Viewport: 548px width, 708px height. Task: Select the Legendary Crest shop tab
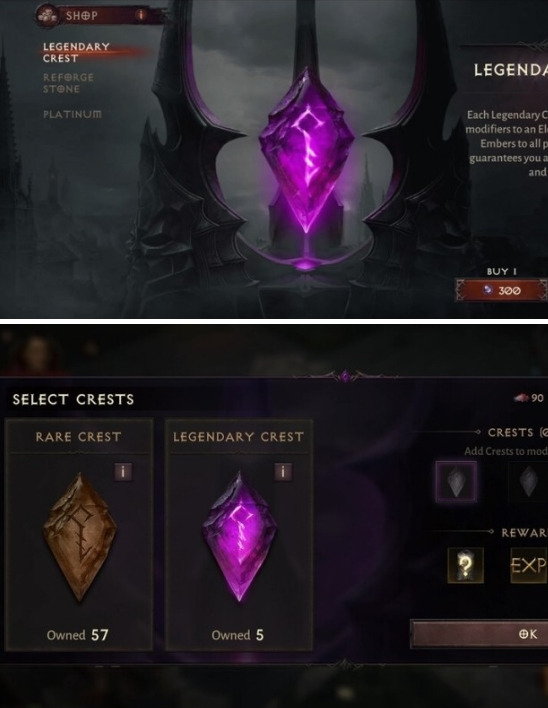76,52
